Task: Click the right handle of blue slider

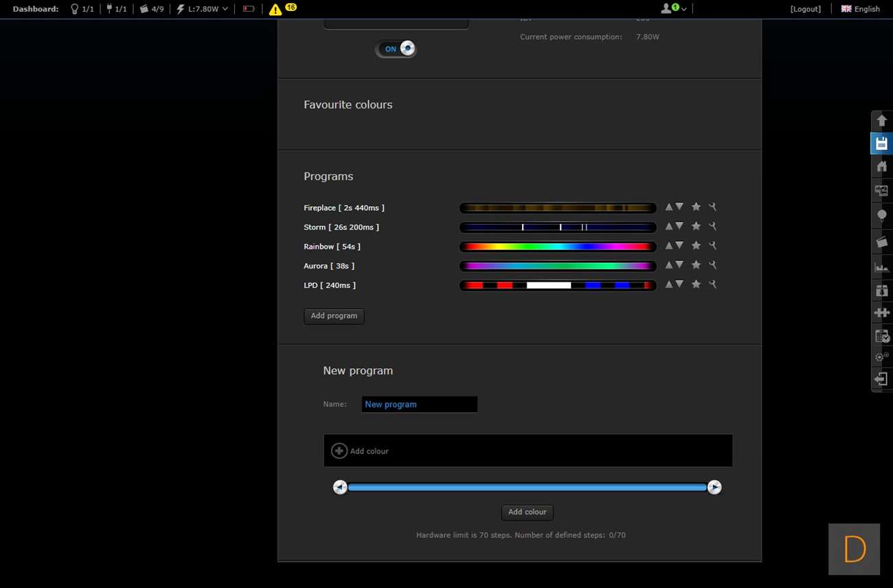Action: click(x=714, y=487)
